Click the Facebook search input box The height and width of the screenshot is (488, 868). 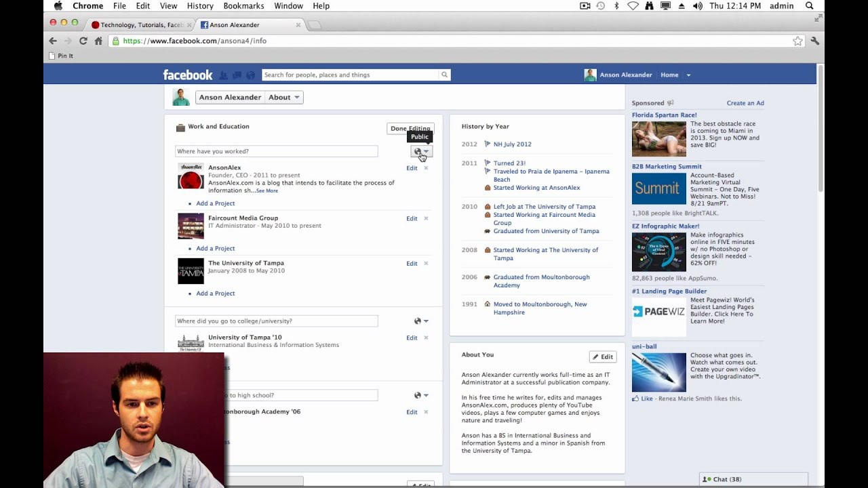pos(351,75)
